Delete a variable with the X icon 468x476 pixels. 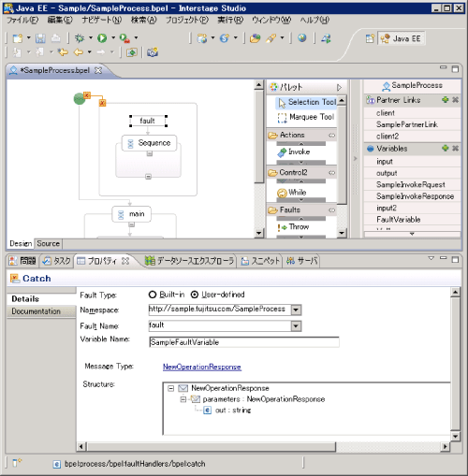click(456, 148)
